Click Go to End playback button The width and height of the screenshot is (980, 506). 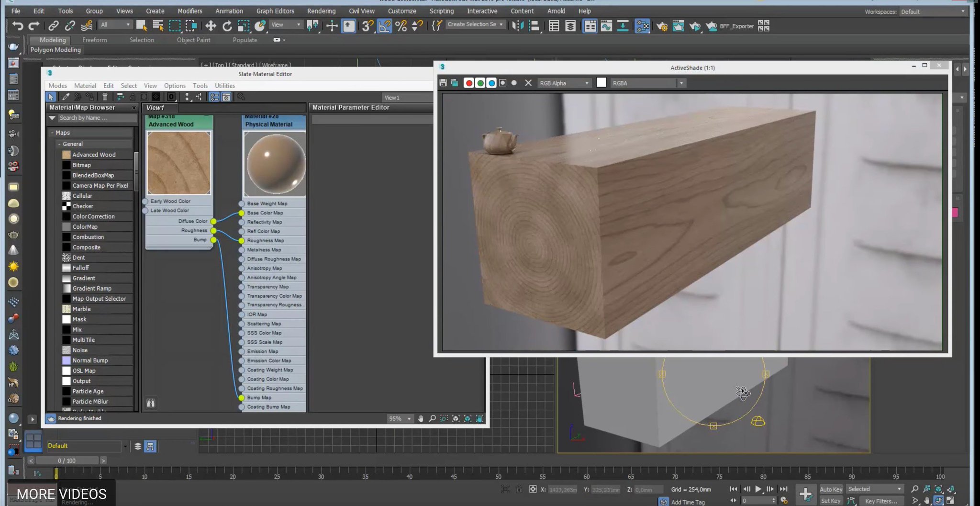(783, 489)
